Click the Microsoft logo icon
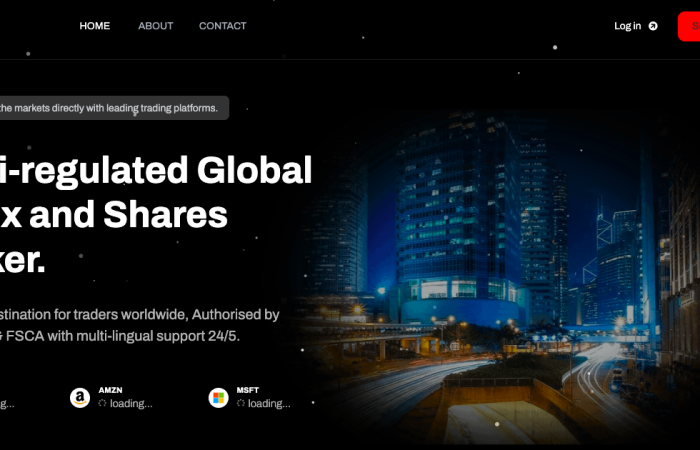700x450 pixels. tap(218, 397)
